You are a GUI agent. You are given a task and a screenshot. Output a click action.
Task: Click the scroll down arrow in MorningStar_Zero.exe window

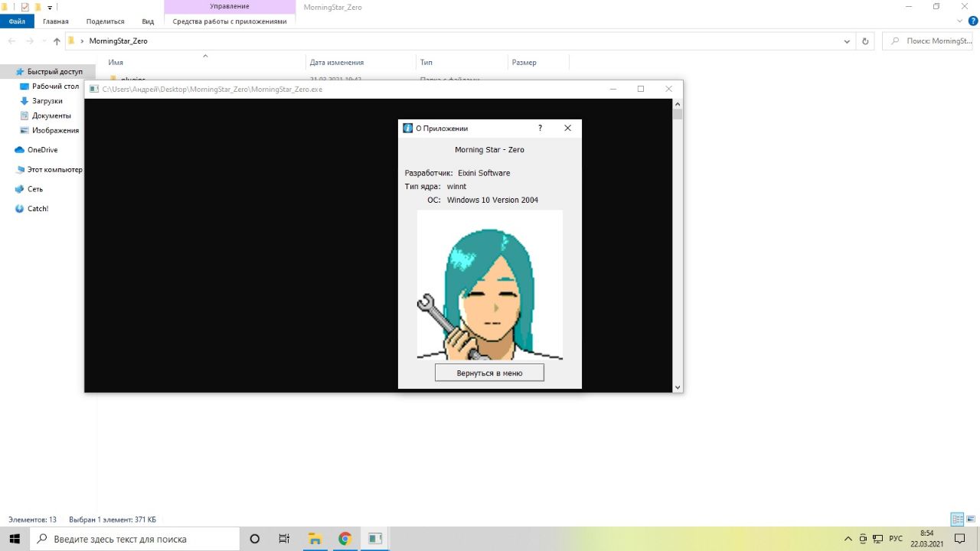coord(678,388)
